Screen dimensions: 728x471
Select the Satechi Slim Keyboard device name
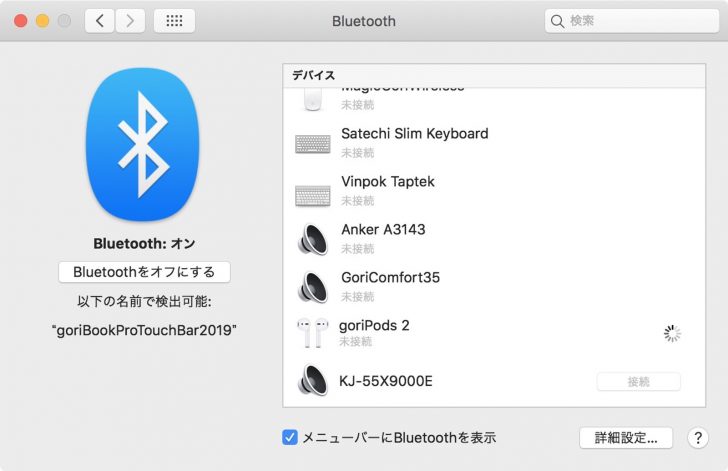[x=415, y=134]
